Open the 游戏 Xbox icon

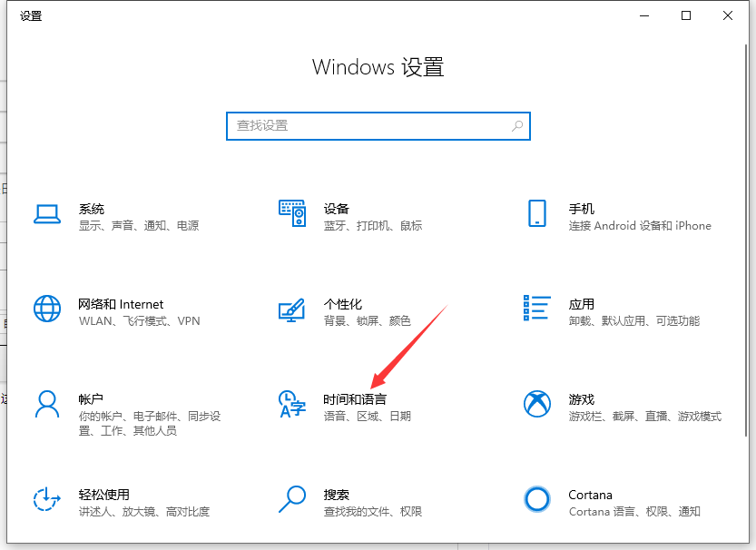pos(537,404)
